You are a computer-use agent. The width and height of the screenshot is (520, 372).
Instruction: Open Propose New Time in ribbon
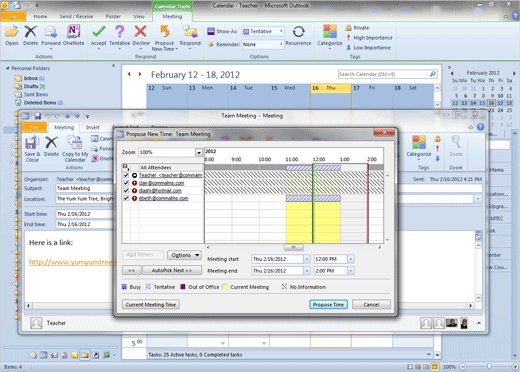[x=165, y=38]
